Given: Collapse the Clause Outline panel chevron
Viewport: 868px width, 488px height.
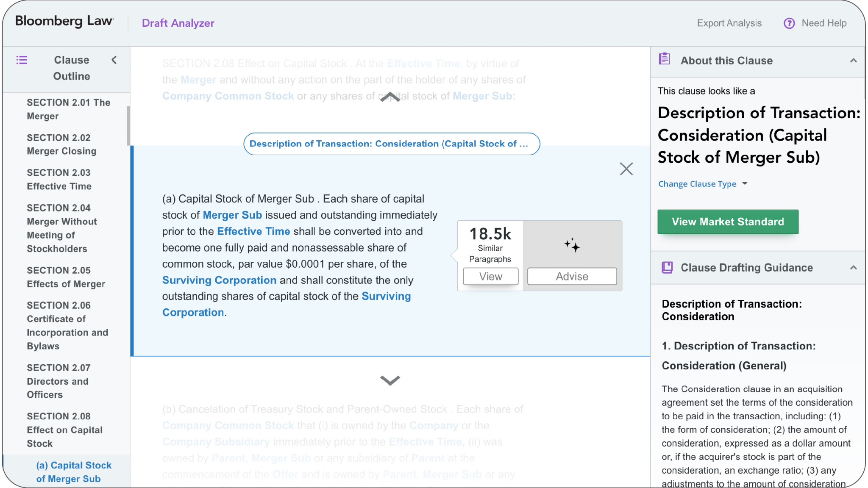Looking at the screenshot, I should click(x=114, y=60).
